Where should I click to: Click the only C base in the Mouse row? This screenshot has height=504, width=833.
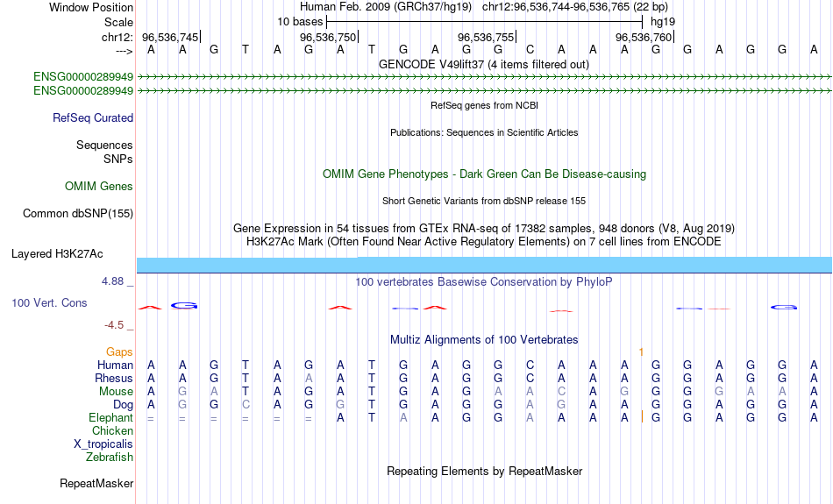561,392
